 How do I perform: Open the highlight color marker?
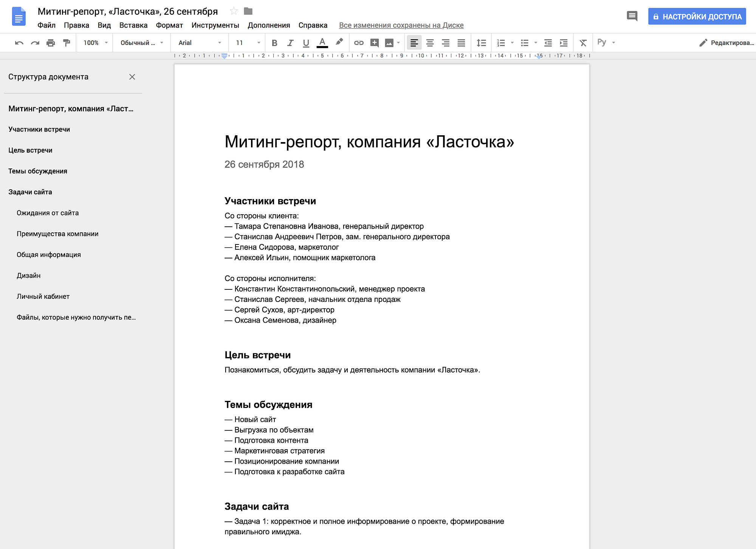(339, 42)
